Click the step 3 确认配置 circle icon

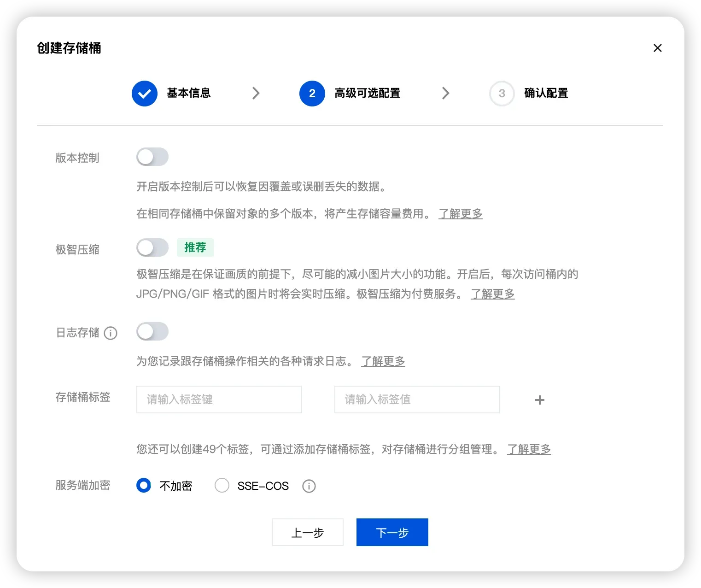click(502, 94)
